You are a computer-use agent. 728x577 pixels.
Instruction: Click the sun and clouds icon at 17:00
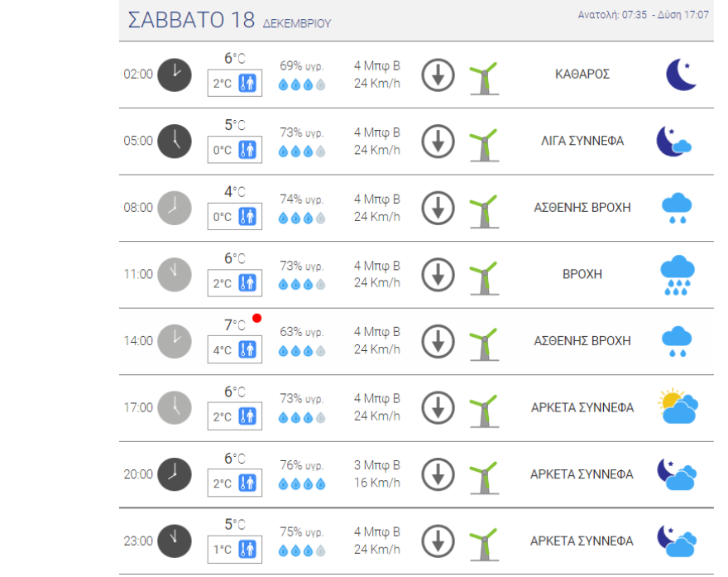pos(678,407)
